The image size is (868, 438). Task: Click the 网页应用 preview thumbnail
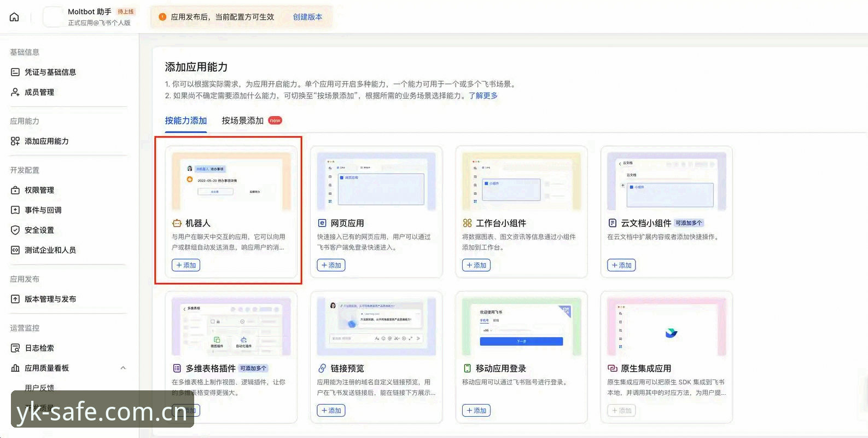click(376, 182)
